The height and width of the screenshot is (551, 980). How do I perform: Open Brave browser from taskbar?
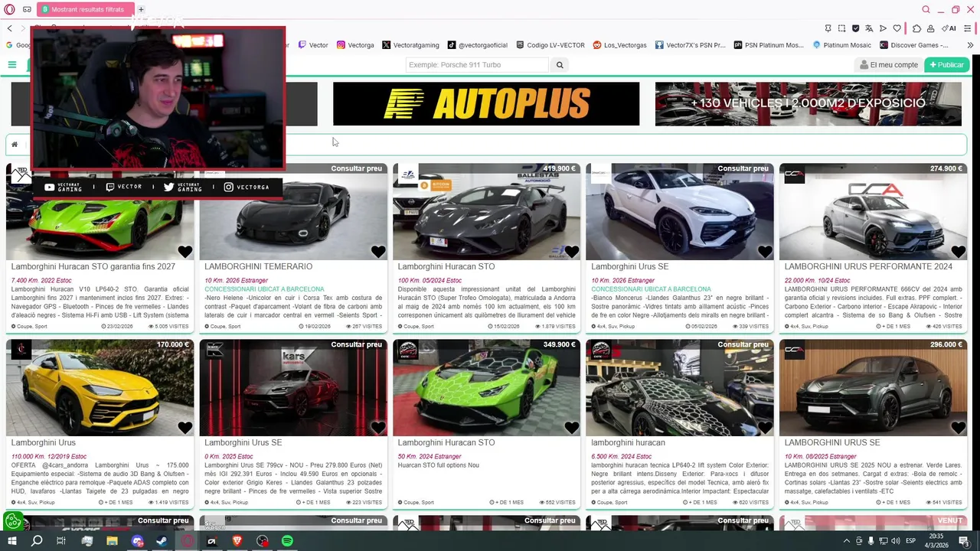(x=237, y=541)
